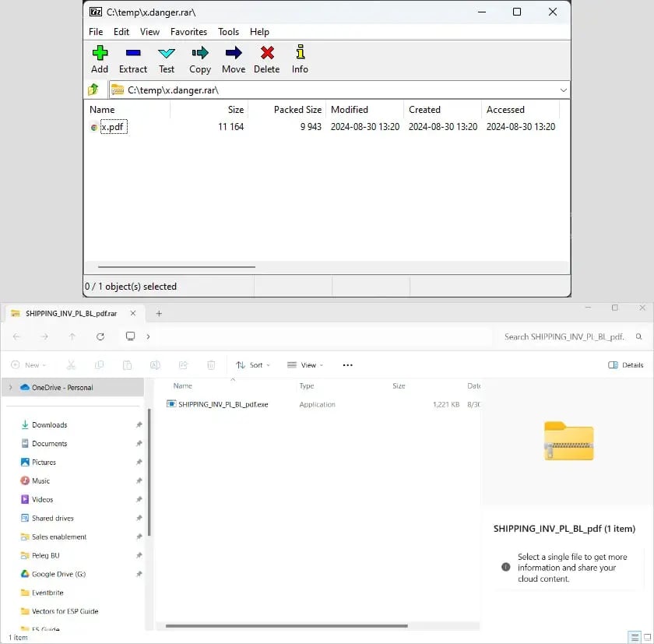Expand the 7-Zip address path dropdown
The image size is (654, 644).
pyautogui.click(x=563, y=90)
